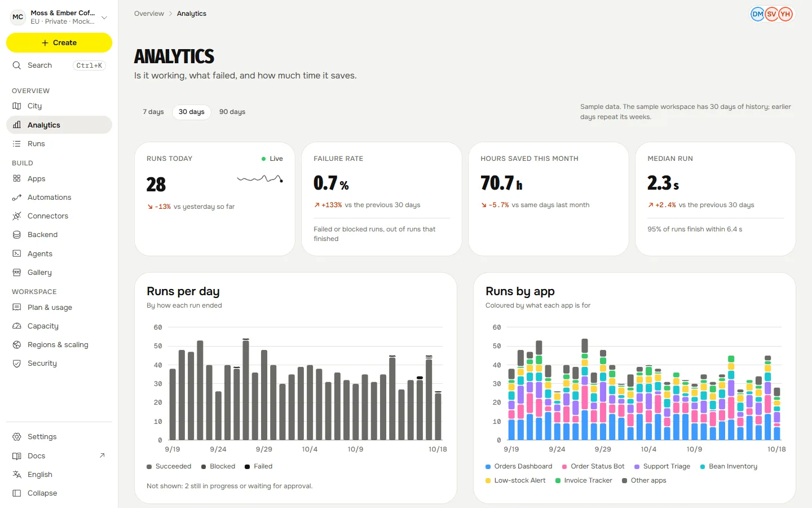Open the Search field in sidebar
812x508 pixels.
coord(59,65)
